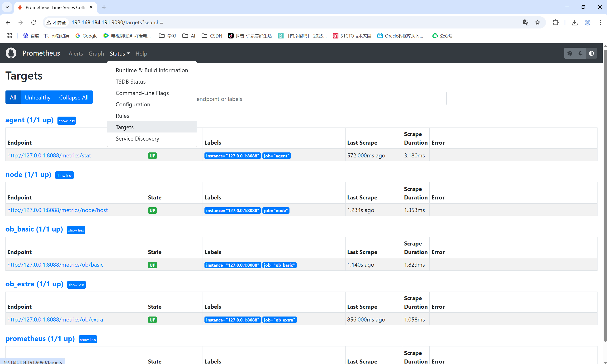The width and height of the screenshot is (607, 364).
Task: Open the bookmarks apps grid icon
Action: [9, 36]
